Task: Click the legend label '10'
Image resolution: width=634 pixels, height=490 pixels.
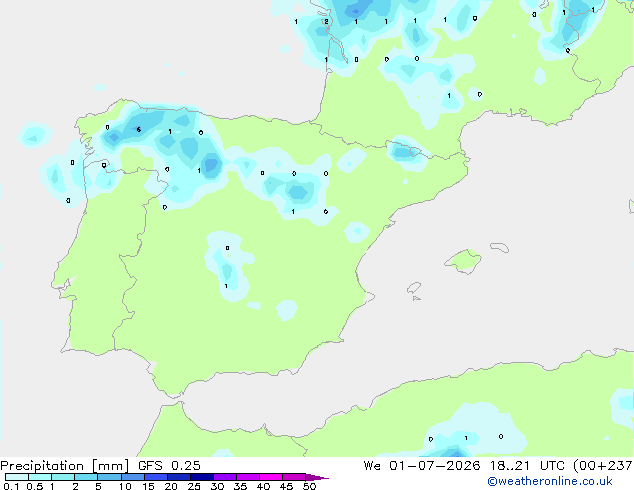Action: click(x=125, y=486)
